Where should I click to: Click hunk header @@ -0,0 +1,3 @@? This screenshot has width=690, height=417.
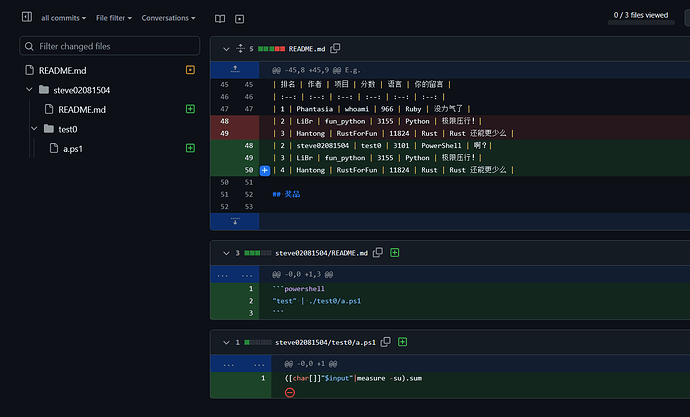click(x=302, y=274)
